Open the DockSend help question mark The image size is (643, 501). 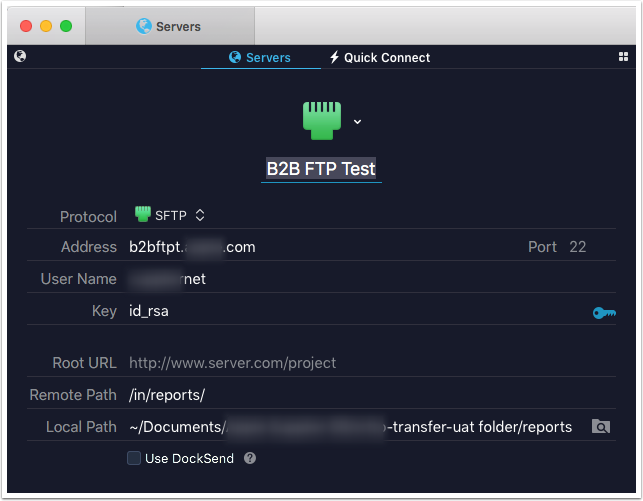(250, 458)
